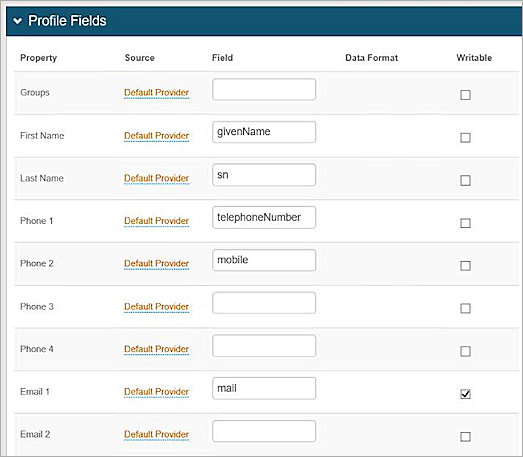Select the Email 1 property label
Viewport: 523px width, 457px height.
[x=35, y=392]
